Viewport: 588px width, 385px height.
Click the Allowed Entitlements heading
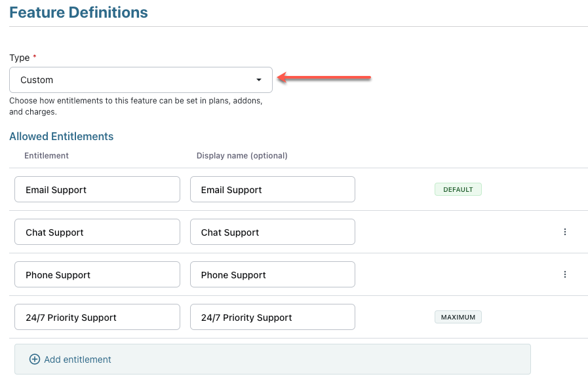pyautogui.click(x=61, y=136)
